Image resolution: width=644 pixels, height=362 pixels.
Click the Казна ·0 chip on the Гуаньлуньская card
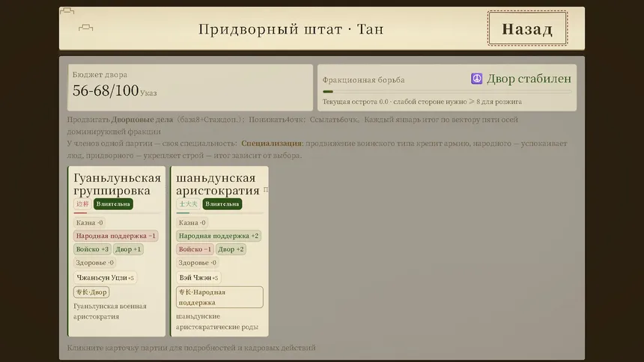pos(89,222)
